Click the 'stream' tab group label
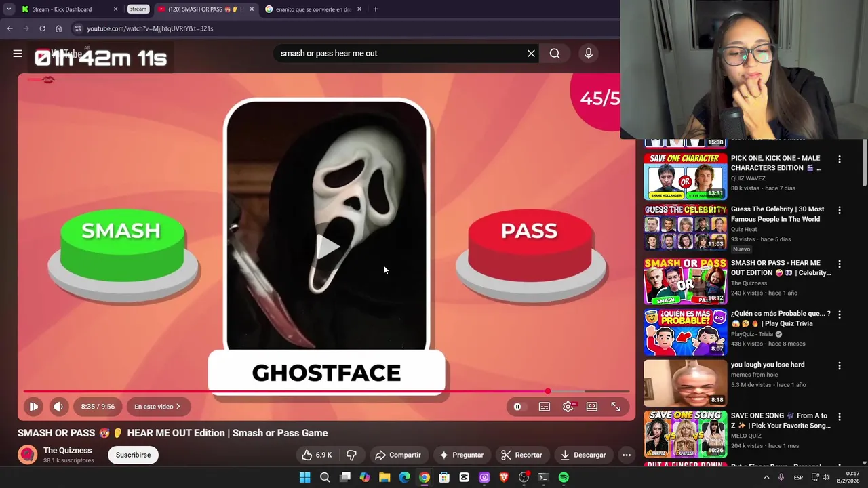 point(138,9)
